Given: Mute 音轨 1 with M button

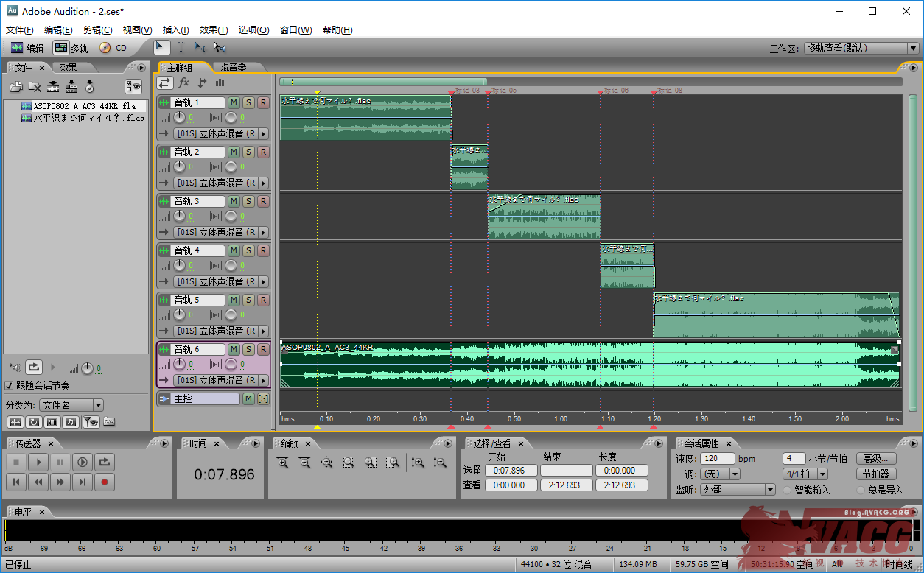Looking at the screenshot, I should 234,102.
